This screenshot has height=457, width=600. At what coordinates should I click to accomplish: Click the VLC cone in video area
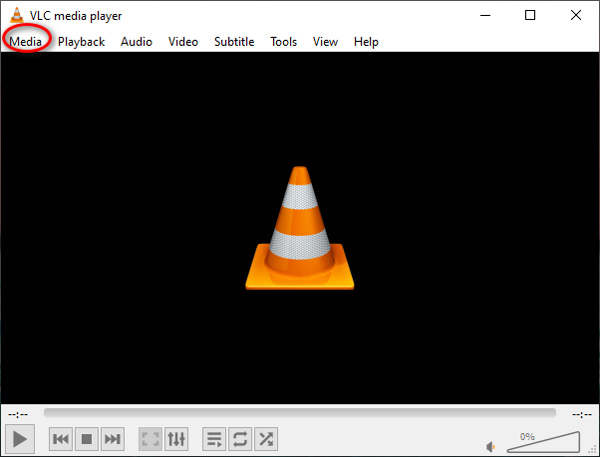tap(300, 228)
